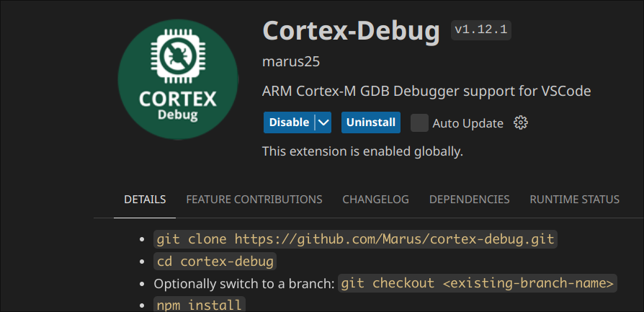Viewport: 644px width, 312px height.
Task: Expand the Disable button dropdown arrow
Action: [x=323, y=122]
